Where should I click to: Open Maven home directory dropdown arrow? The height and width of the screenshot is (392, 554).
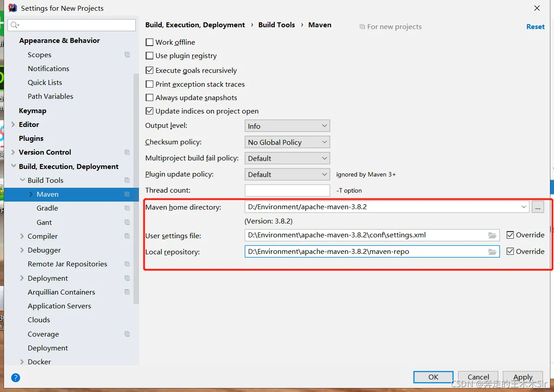pos(524,207)
